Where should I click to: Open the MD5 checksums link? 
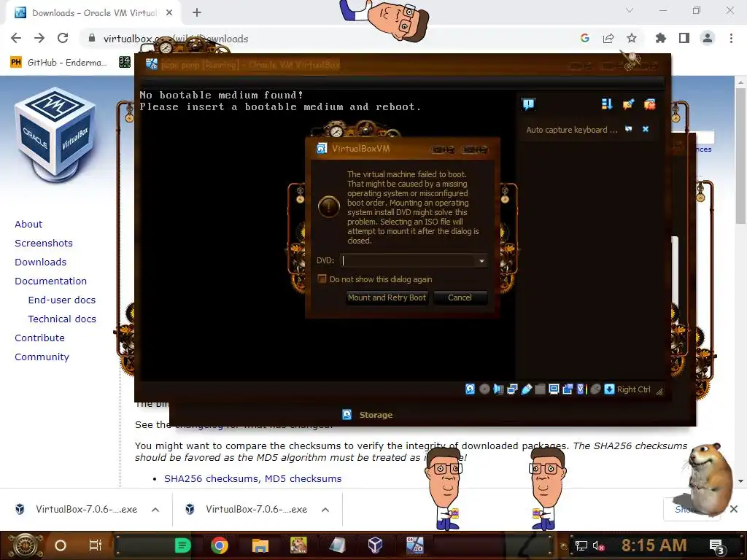[303, 478]
